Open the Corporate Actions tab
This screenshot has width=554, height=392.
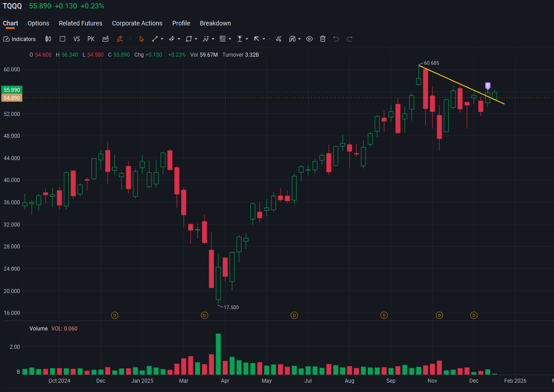coord(137,23)
